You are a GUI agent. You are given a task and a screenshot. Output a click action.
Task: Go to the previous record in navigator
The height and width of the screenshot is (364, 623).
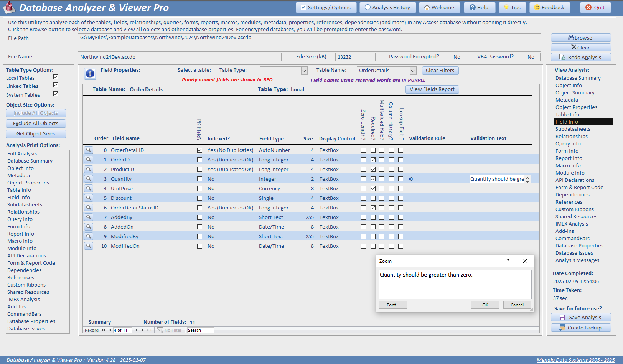point(110,330)
